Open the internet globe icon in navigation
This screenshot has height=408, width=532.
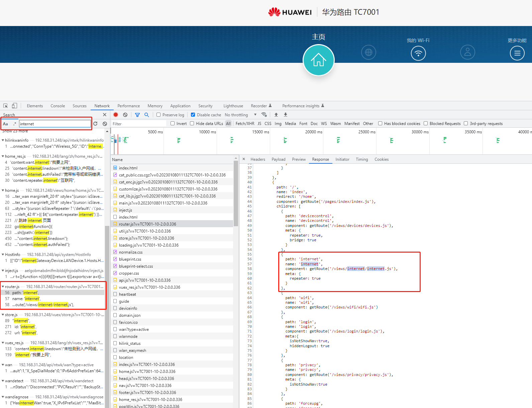coord(368,52)
